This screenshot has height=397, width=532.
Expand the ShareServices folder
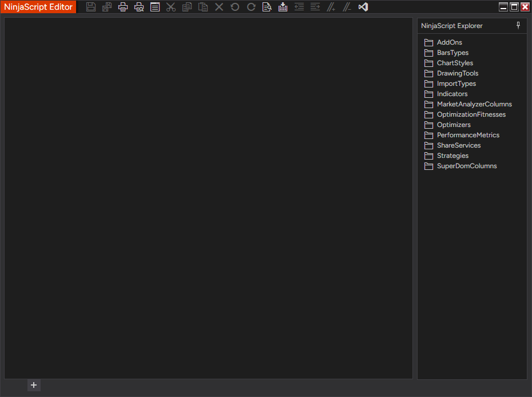452,145
